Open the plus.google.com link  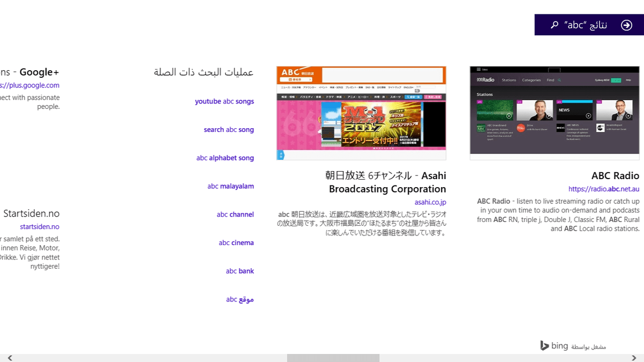[x=30, y=85]
